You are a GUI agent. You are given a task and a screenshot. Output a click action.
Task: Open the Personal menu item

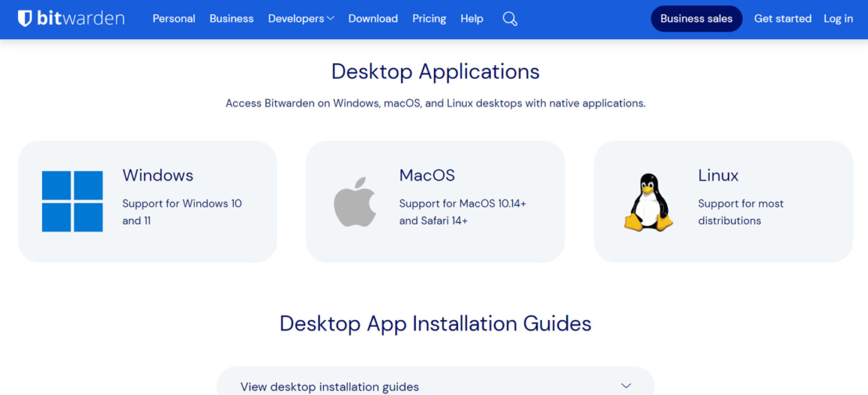pos(174,19)
